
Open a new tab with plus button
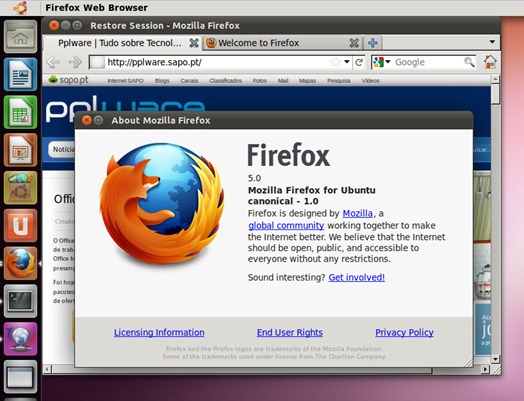[x=373, y=43]
